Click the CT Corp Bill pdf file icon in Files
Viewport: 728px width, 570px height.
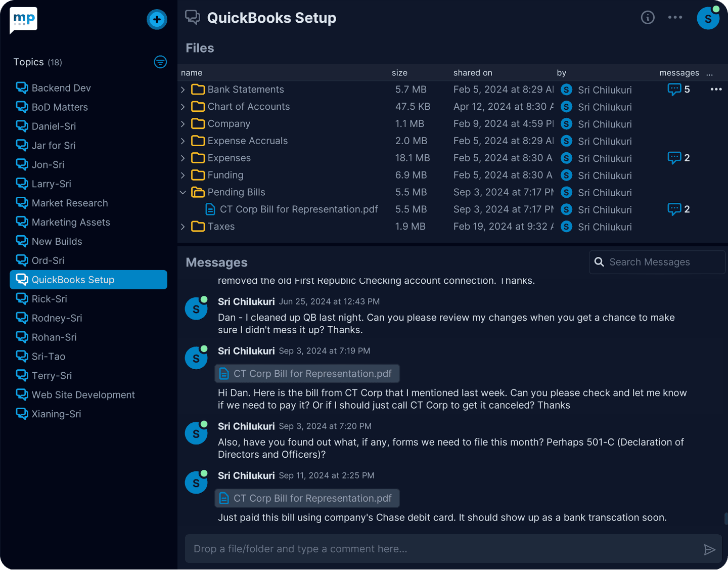click(x=210, y=209)
